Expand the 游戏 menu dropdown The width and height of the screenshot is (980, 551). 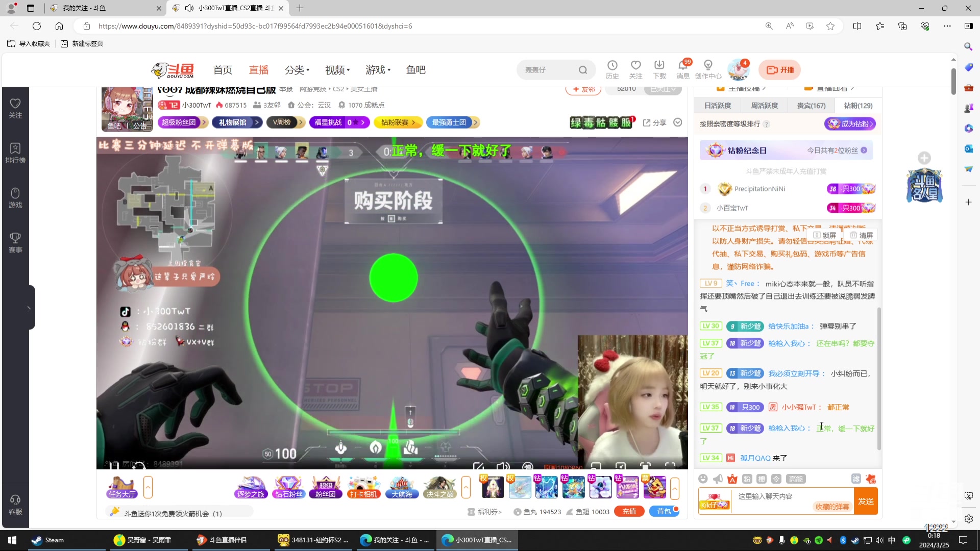tap(378, 70)
